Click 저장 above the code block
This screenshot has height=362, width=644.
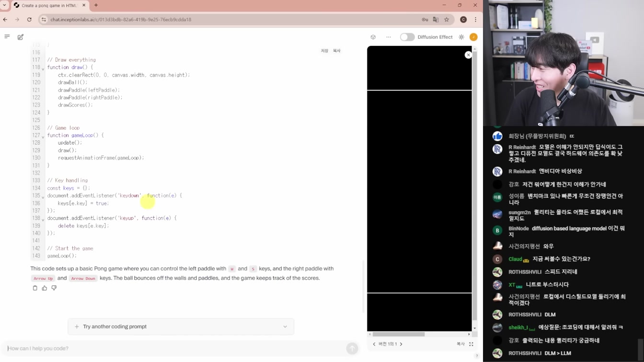pos(324,51)
